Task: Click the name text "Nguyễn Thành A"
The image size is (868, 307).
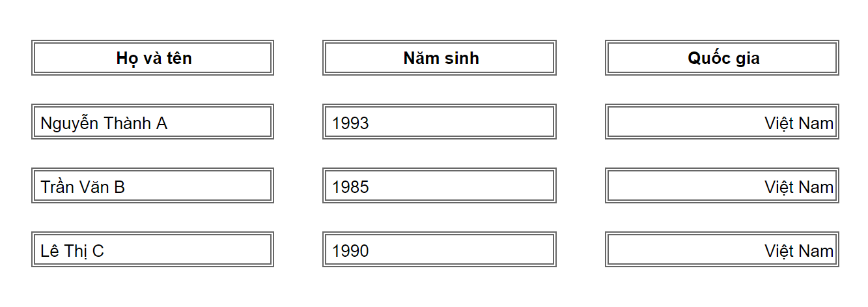Action: coord(104,123)
